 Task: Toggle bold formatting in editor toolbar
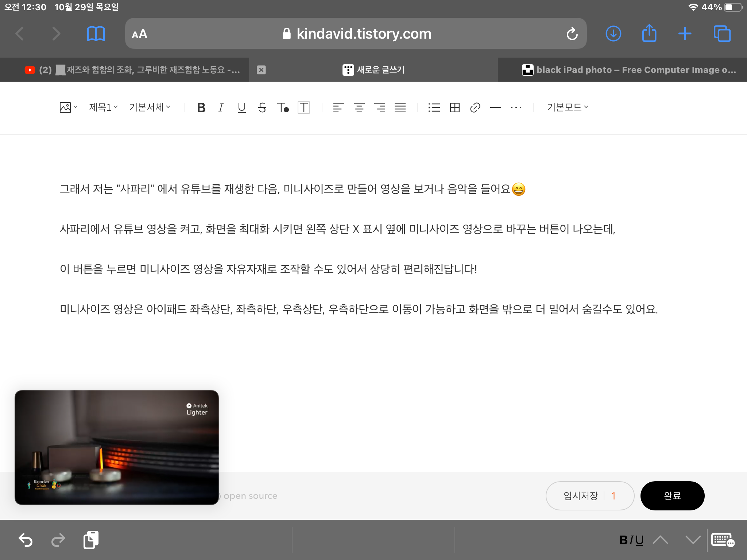coord(201,108)
